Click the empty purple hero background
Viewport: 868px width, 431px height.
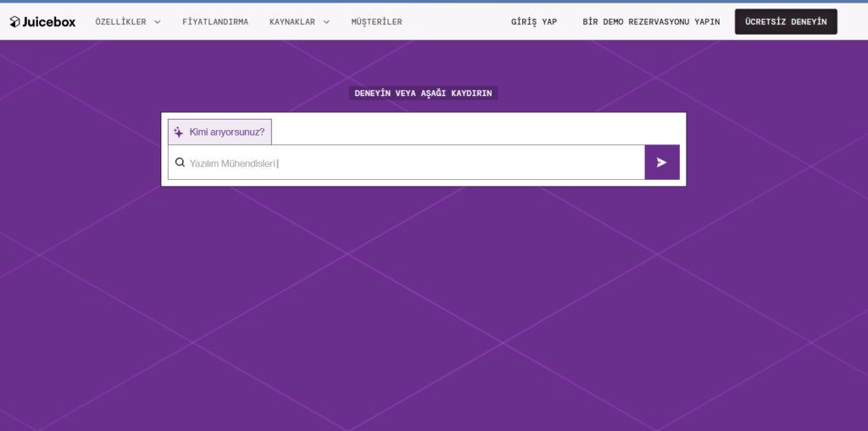pos(424,322)
